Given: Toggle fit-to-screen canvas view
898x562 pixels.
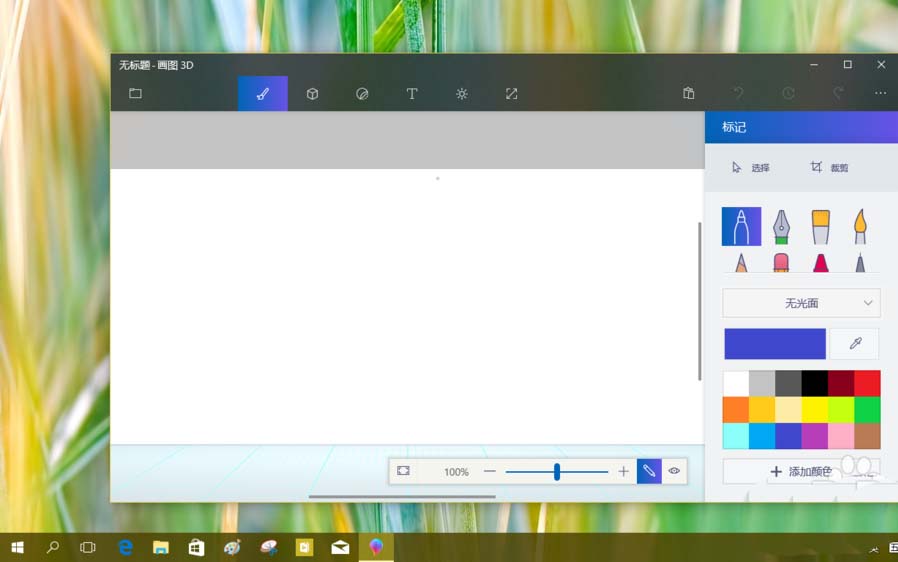Looking at the screenshot, I should coord(403,471).
